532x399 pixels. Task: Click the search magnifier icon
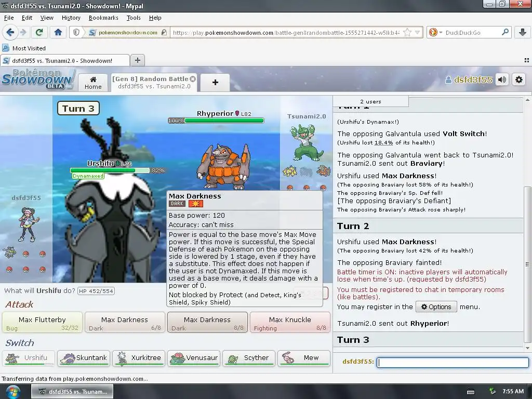pos(505,32)
